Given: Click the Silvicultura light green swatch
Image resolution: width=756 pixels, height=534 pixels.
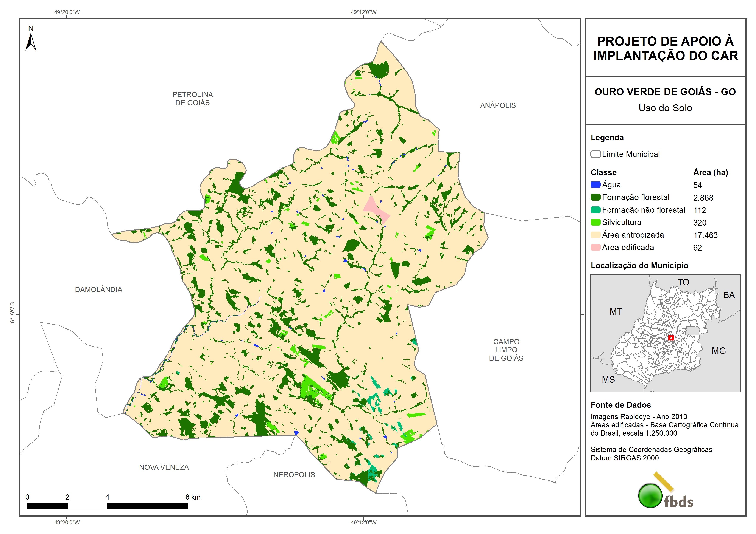Looking at the screenshot, I should [x=595, y=222].
